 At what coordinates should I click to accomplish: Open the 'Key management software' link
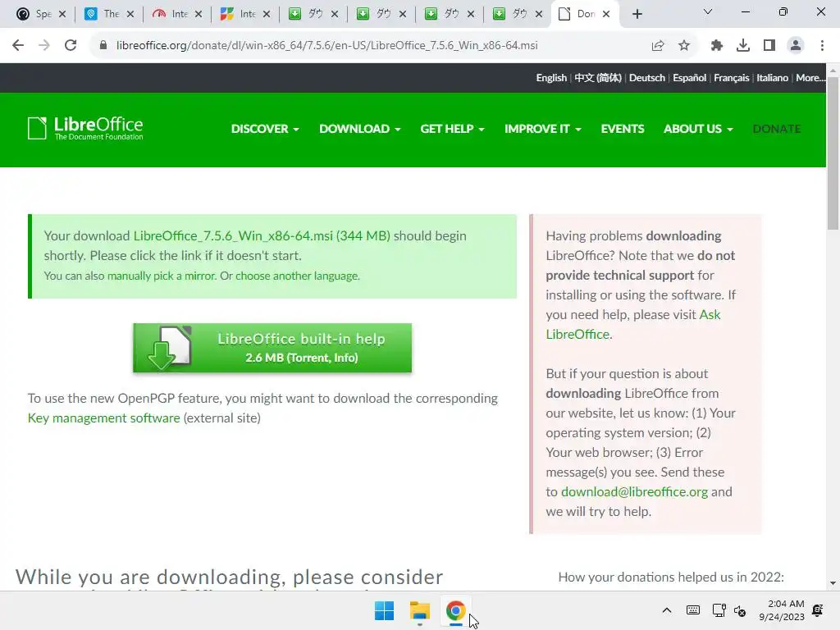click(104, 418)
